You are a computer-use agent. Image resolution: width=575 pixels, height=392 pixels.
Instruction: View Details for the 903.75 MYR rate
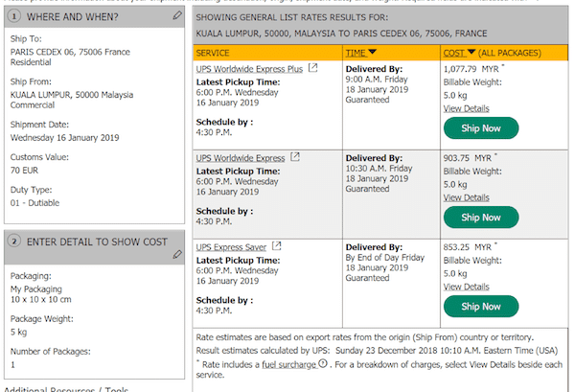466,197
